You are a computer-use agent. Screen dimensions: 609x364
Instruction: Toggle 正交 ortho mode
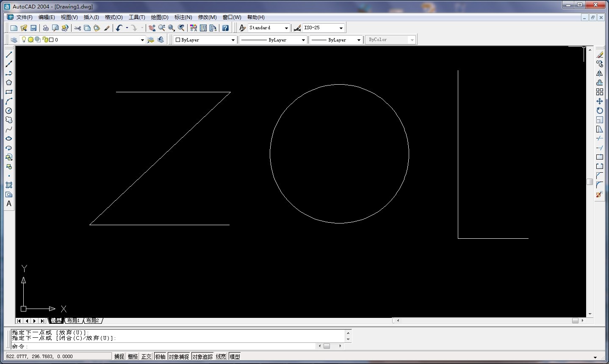147,356
